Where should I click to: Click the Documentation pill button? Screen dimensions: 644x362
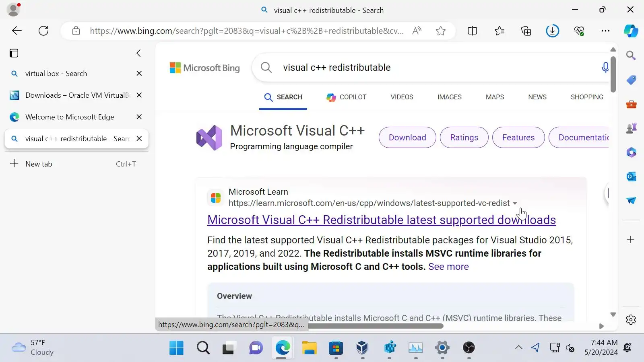pos(579,138)
